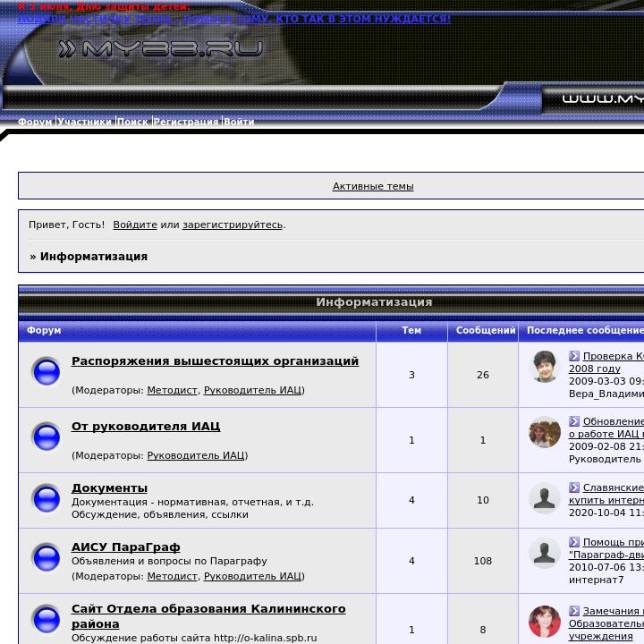Open avatar of Вера_Владимировна last poster
This screenshot has height=644, width=644.
point(544,367)
